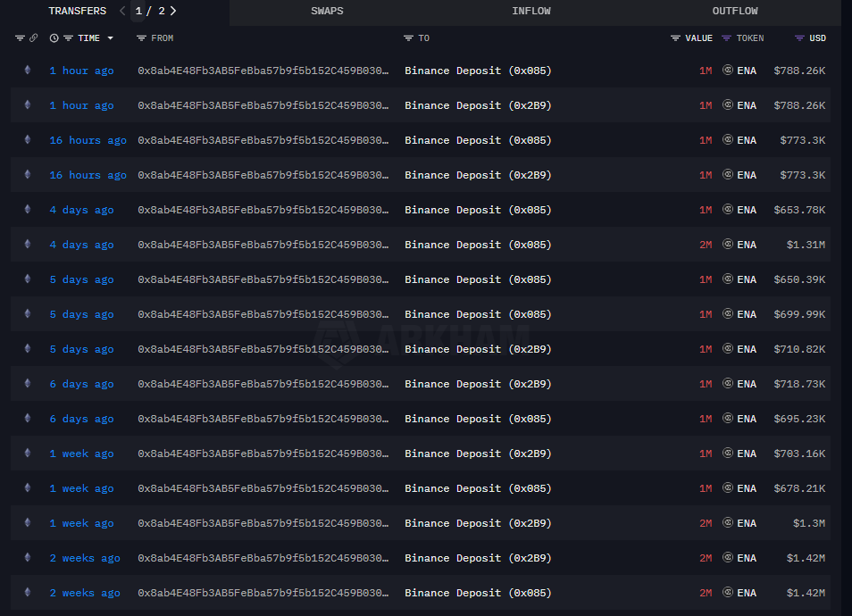Click the ENA token icon in the $718.73K row
The height and width of the screenshot is (616, 852).
point(728,383)
